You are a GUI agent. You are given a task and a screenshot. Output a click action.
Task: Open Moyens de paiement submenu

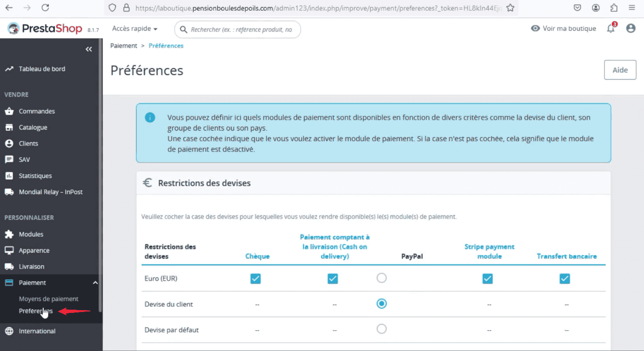click(48, 299)
